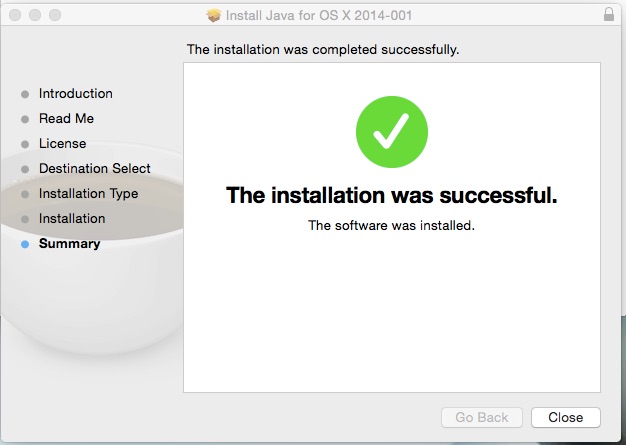This screenshot has height=445, width=626.
Task: Click the package icon beside the window title
Action: pyautogui.click(x=214, y=16)
